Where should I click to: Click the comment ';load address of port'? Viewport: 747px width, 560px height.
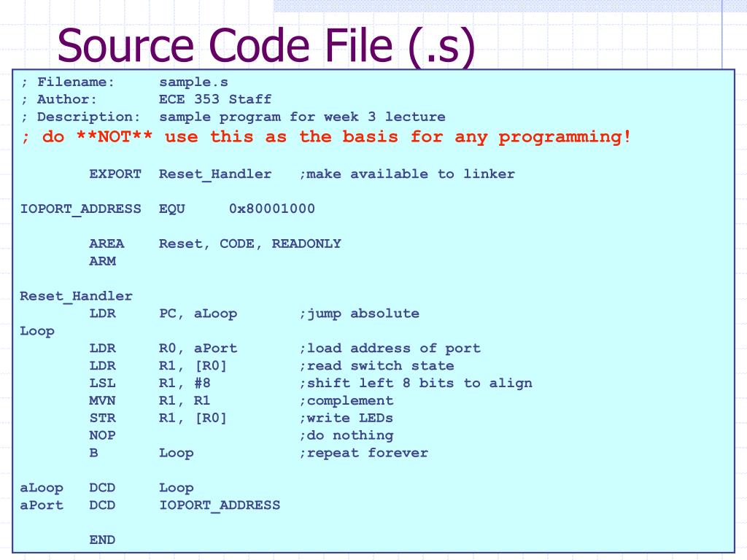tap(390, 348)
